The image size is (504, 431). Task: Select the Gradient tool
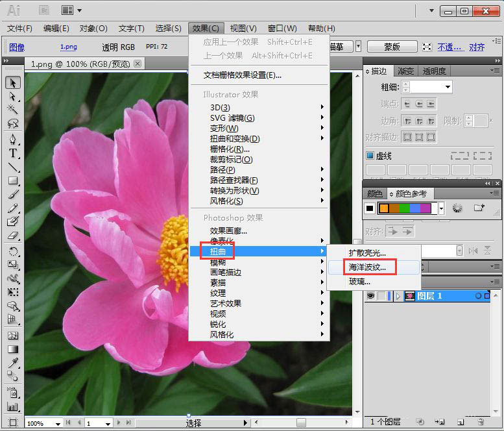13,349
